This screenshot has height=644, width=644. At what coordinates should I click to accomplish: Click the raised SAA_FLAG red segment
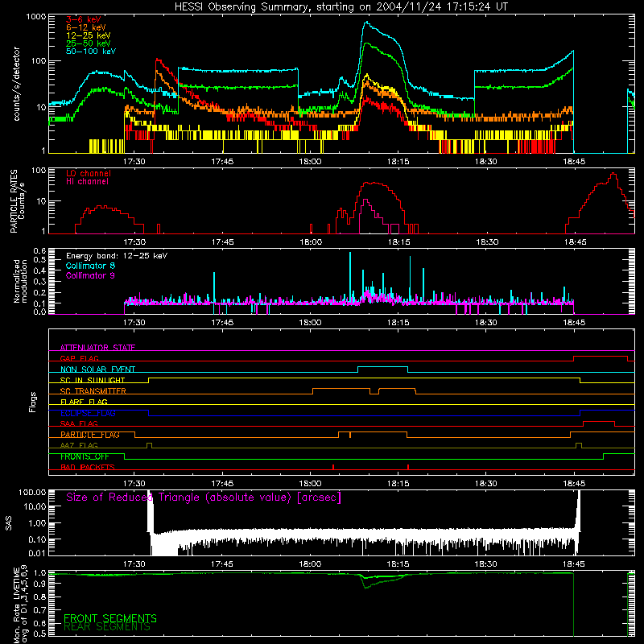599,421
